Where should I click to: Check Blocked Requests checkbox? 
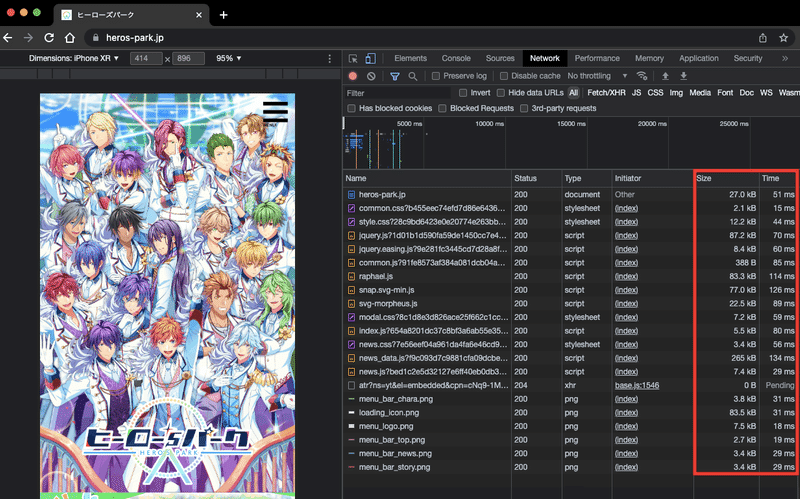point(442,108)
